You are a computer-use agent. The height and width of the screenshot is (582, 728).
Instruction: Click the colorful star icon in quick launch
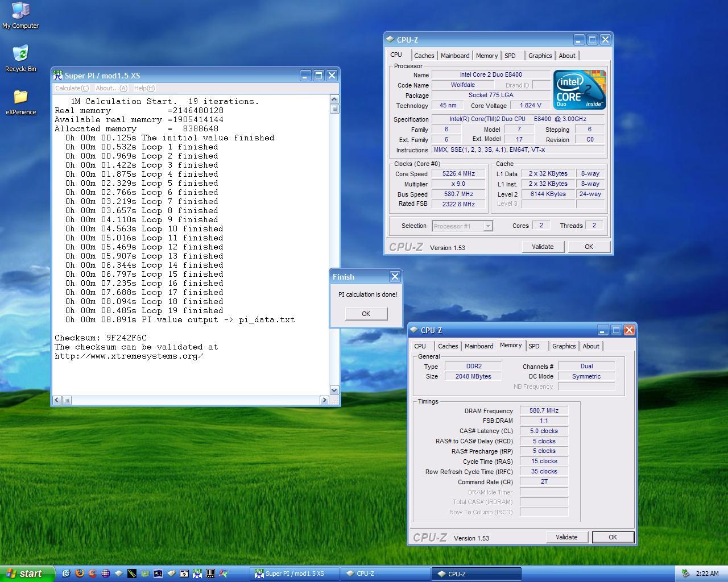pyautogui.click(x=224, y=573)
